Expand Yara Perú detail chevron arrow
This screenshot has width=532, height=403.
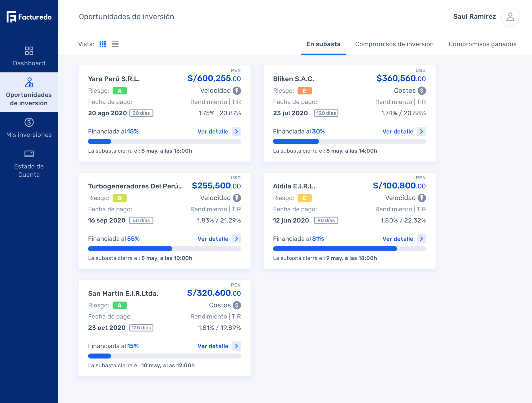(x=236, y=132)
